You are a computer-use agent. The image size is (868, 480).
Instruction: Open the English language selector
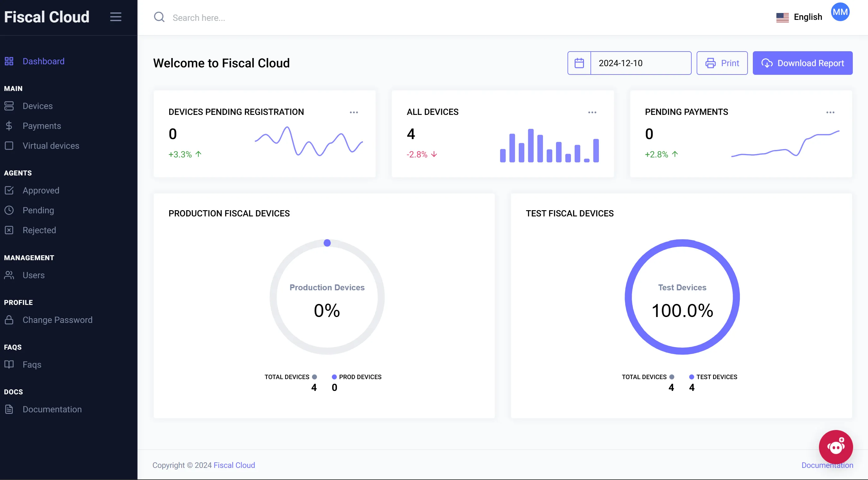[x=799, y=17]
